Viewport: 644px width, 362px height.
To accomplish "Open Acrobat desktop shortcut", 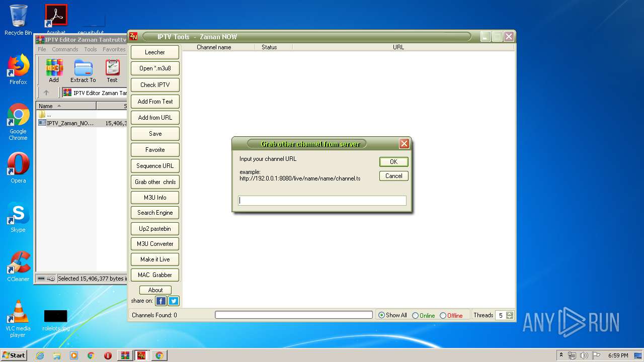I will (x=56, y=19).
